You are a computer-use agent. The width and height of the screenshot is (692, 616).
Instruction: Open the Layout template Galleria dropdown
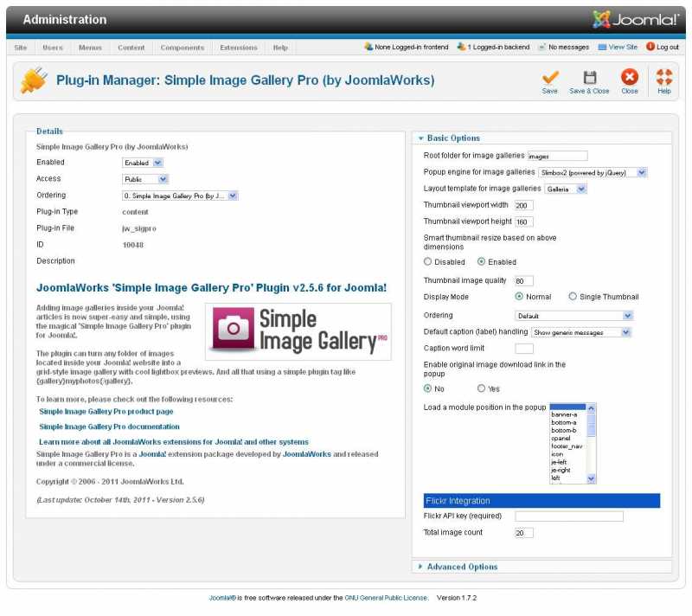[566, 189]
